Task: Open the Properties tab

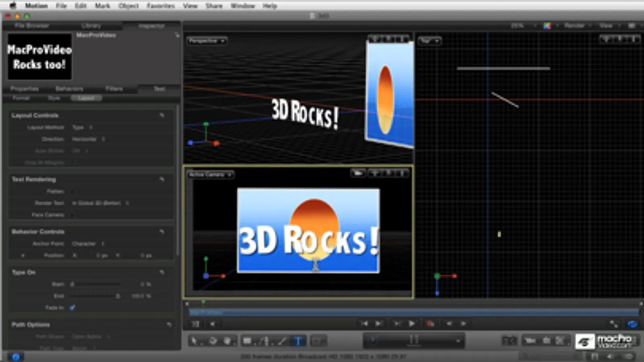Action: coord(25,88)
